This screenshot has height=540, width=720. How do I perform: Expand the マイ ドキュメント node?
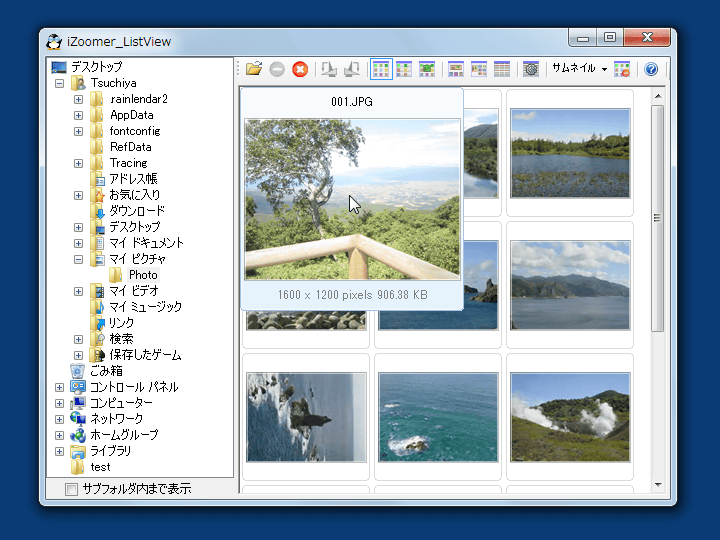79,243
